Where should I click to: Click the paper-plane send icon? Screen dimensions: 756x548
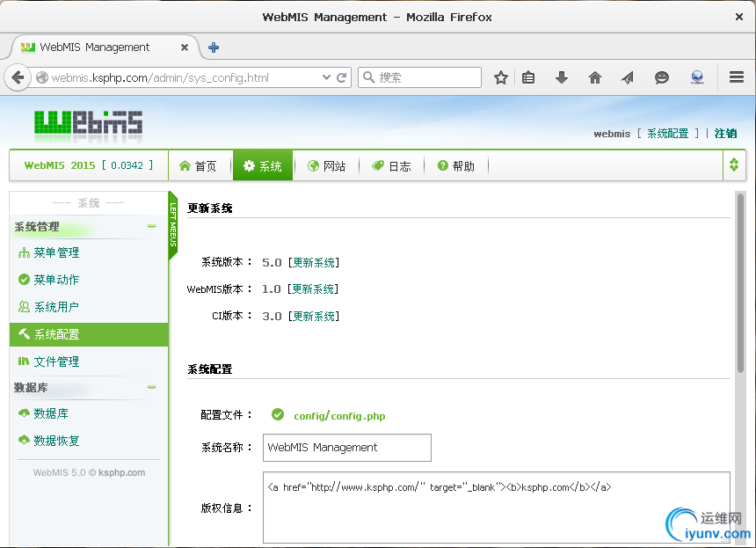(x=628, y=77)
